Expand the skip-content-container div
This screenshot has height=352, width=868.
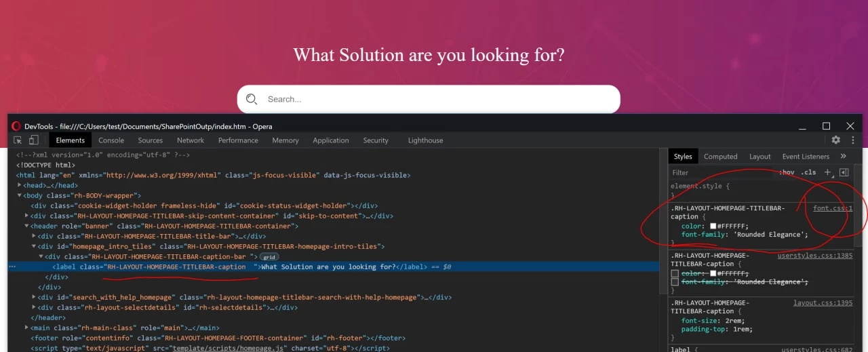point(26,216)
